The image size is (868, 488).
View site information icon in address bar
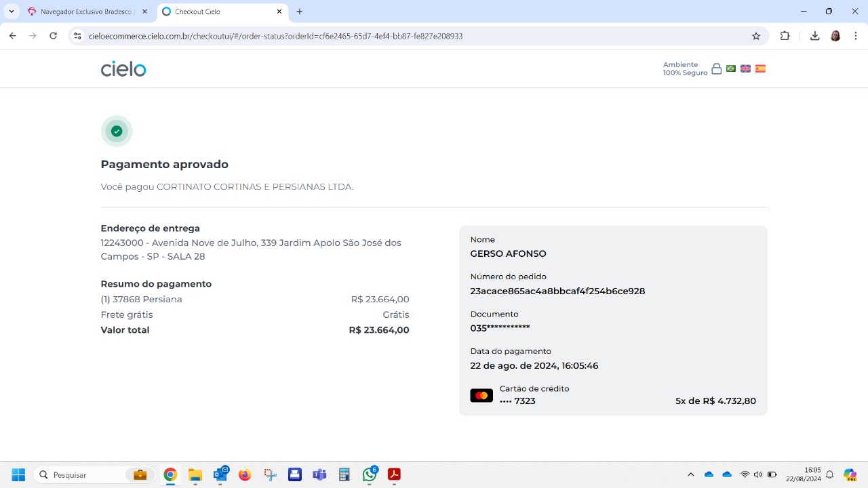point(77,36)
